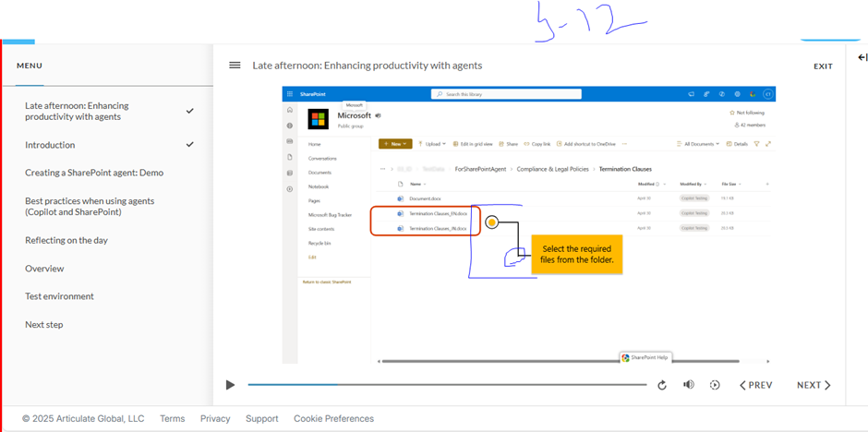Viewport: 868px width, 432px height.
Task: Expand the library with the full-screen arrows icon
Action: 767,144
